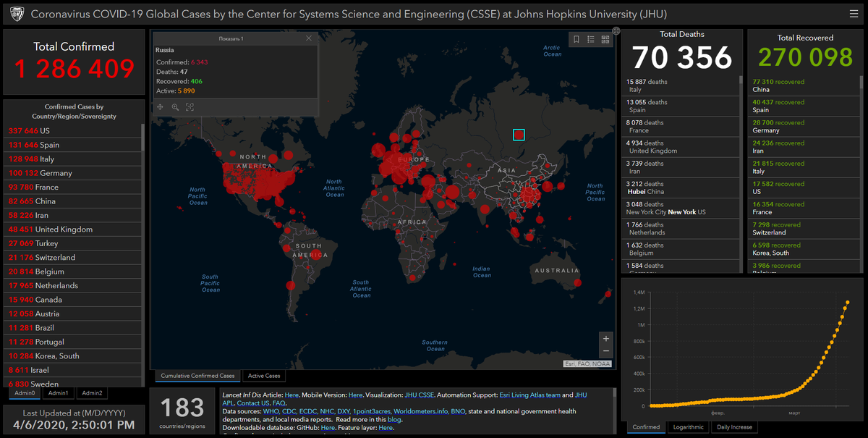The image size is (868, 438).
Task: Open the map legend list icon
Action: (x=591, y=40)
